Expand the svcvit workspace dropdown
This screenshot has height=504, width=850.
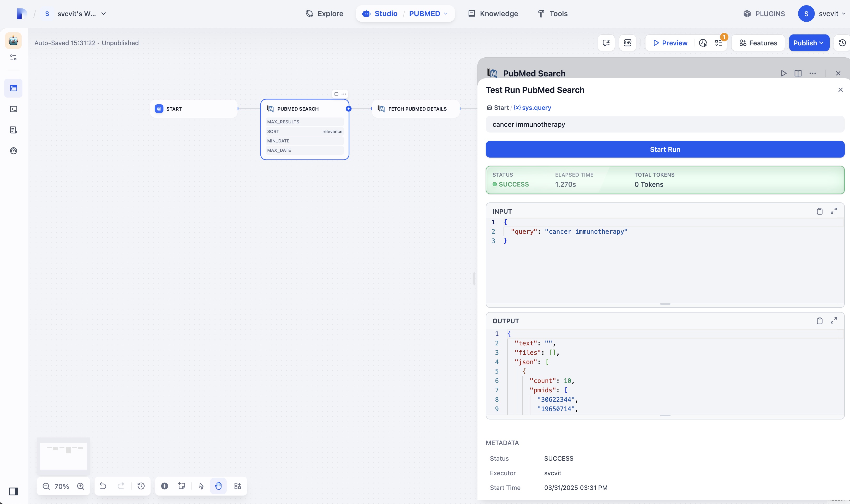tap(104, 14)
